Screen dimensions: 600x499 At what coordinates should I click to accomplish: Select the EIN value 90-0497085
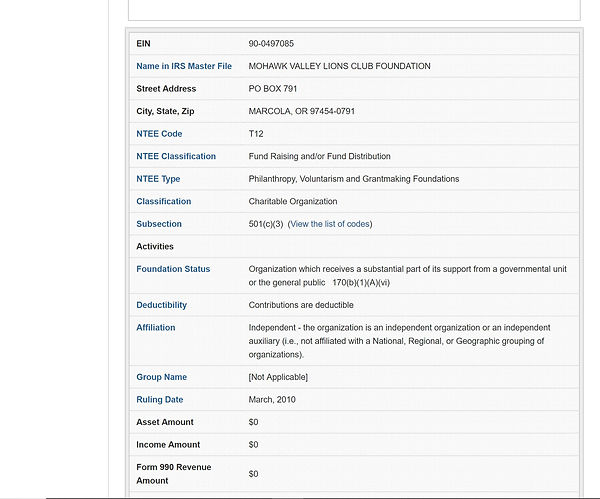271,44
